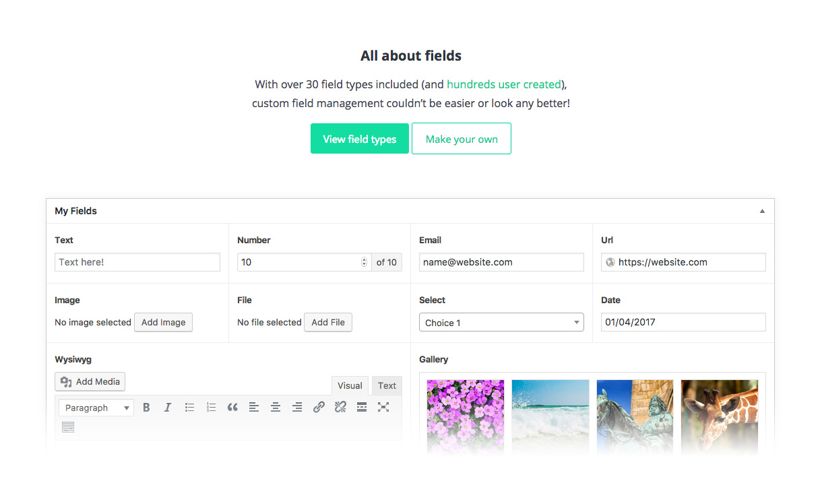Insert a bulleted list

(x=189, y=407)
